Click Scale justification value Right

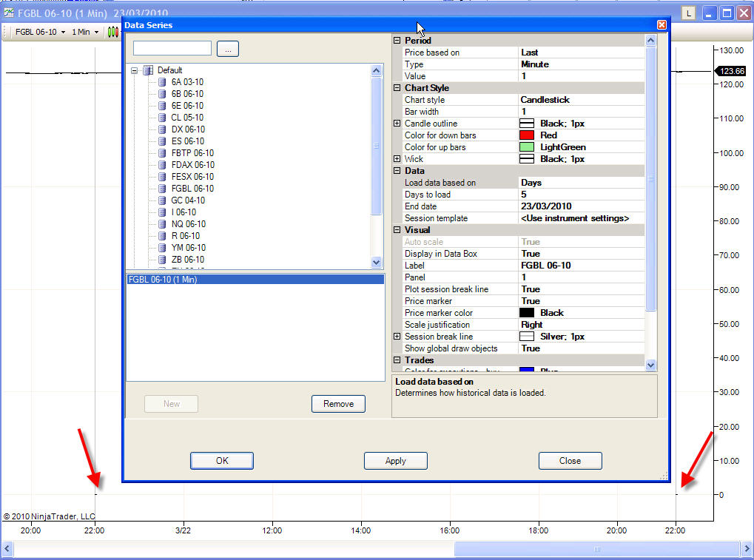click(x=582, y=325)
